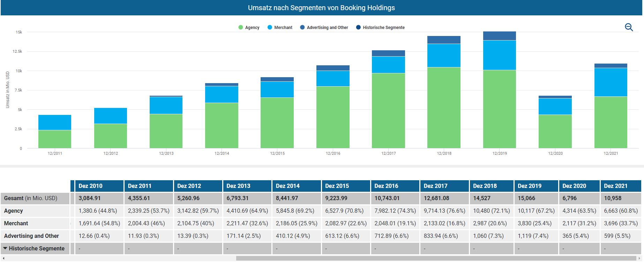Image resolution: width=644 pixels, height=263 pixels.
Task: Click the scroll left arrow of table
Action: [x=3, y=258]
